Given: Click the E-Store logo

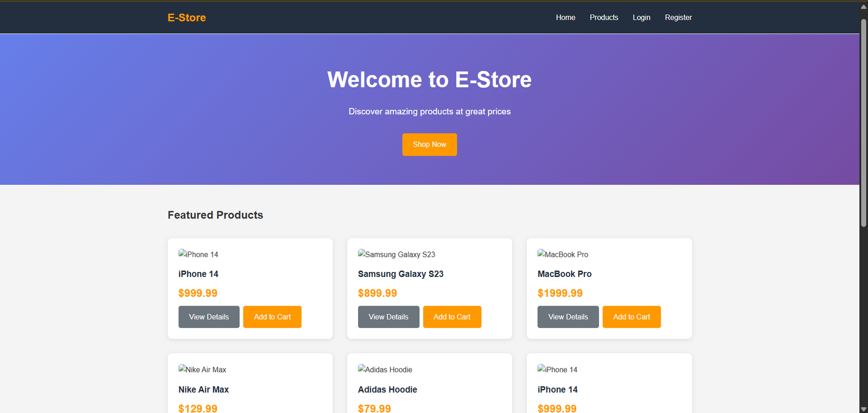Looking at the screenshot, I should pyautogui.click(x=187, y=17).
